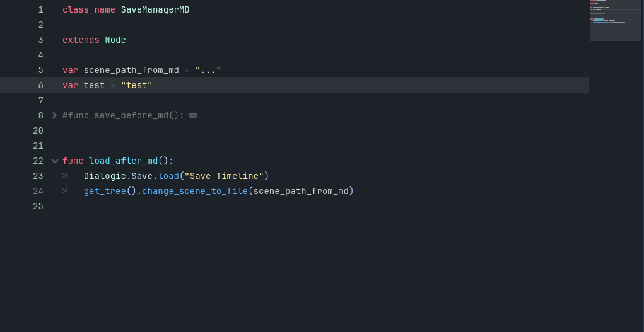Click the "test" string value on line 6

136,85
